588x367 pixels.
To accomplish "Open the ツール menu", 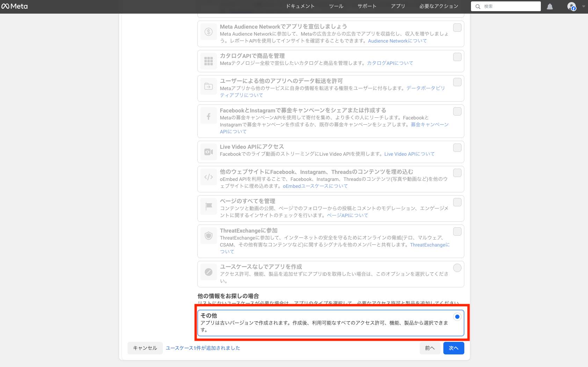I will pyautogui.click(x=336, y=6).
